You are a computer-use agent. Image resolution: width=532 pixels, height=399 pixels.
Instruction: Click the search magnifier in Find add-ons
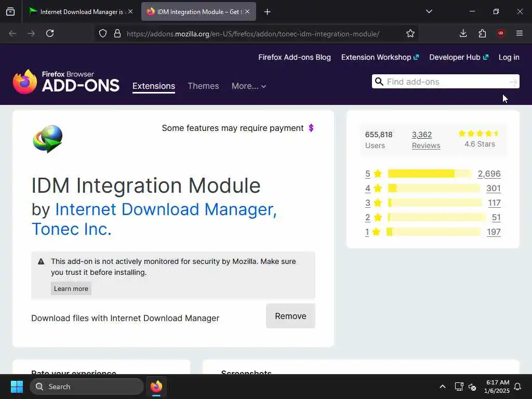click(x=379, y=82)
